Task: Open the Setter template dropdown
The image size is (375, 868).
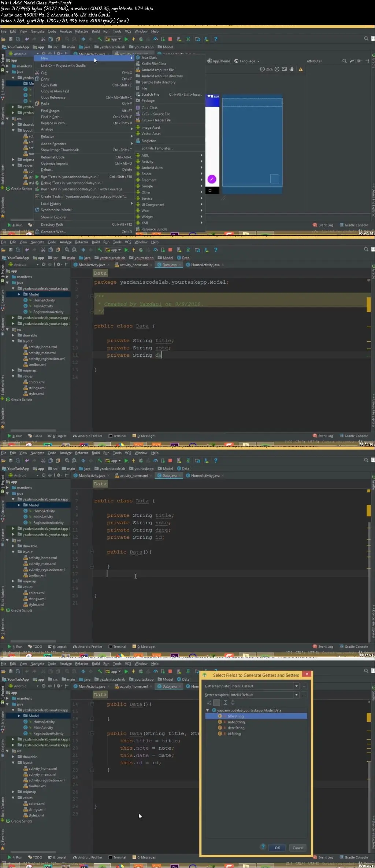Action: click(296, 695)
